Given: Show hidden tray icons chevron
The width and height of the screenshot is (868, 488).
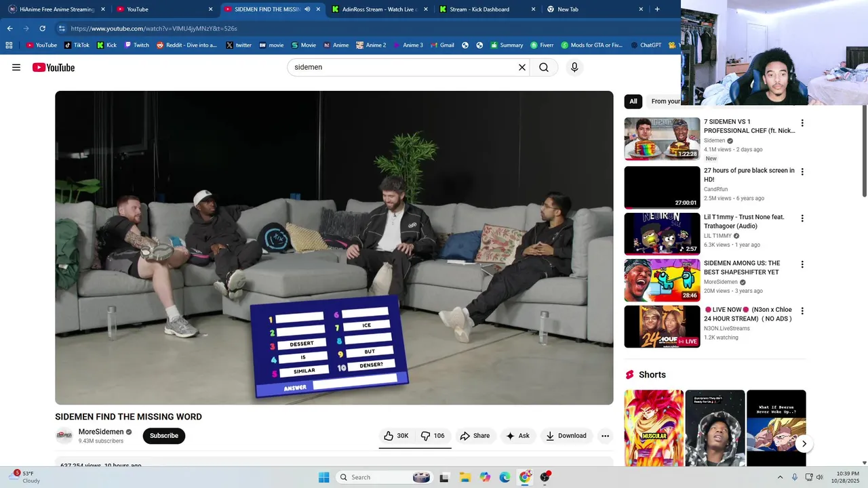Looking at the screenshot, I should [x=780, y=477].
